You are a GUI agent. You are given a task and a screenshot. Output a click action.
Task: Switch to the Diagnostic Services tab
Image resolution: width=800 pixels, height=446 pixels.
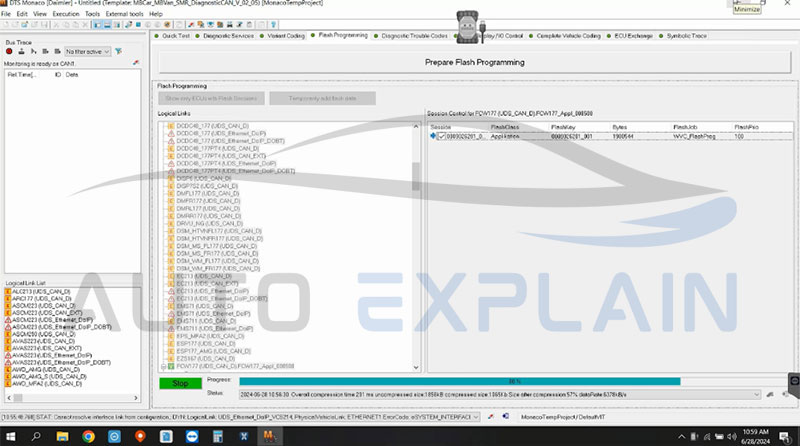224,36
